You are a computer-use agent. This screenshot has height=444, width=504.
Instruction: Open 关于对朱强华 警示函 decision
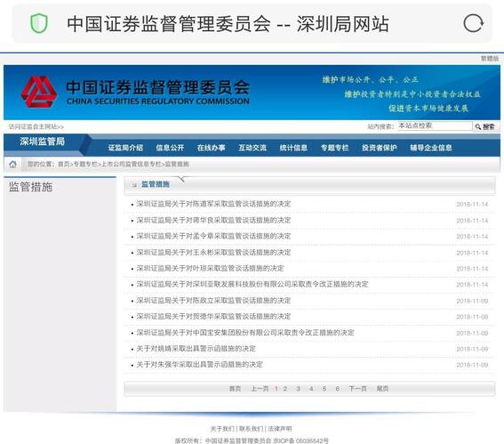click(x=200, y=365)
